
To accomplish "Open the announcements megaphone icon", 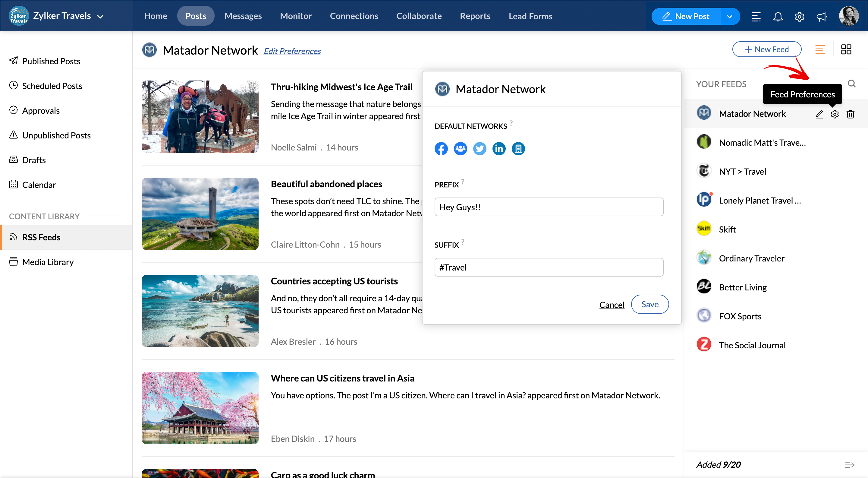I will point(821,16).
